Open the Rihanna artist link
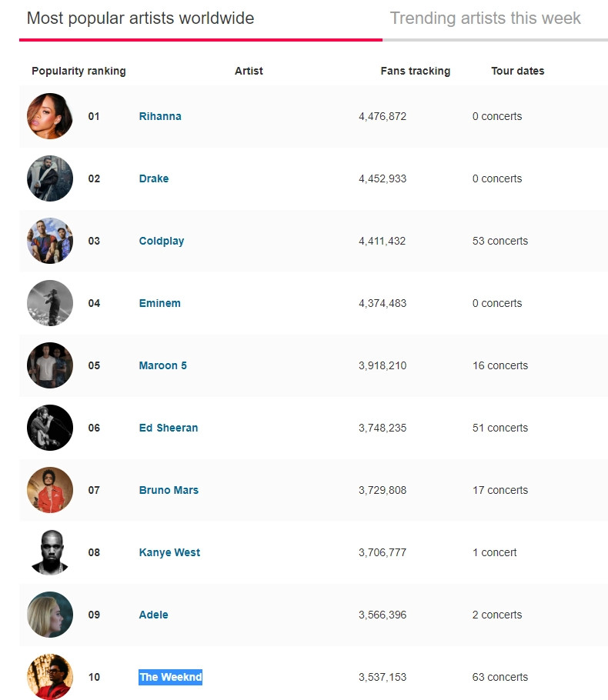 coord(160,116)
